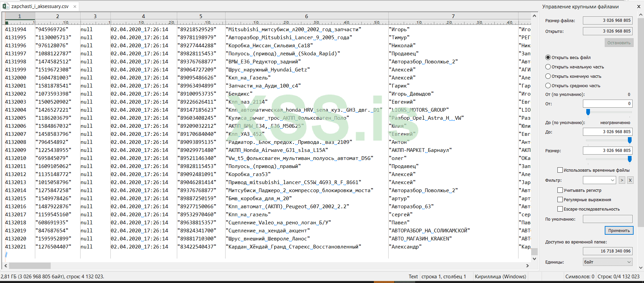The image size is (644, 283).
Task: Click the horizontal scrollbar left arrow
Action: (x=5, y=266)
